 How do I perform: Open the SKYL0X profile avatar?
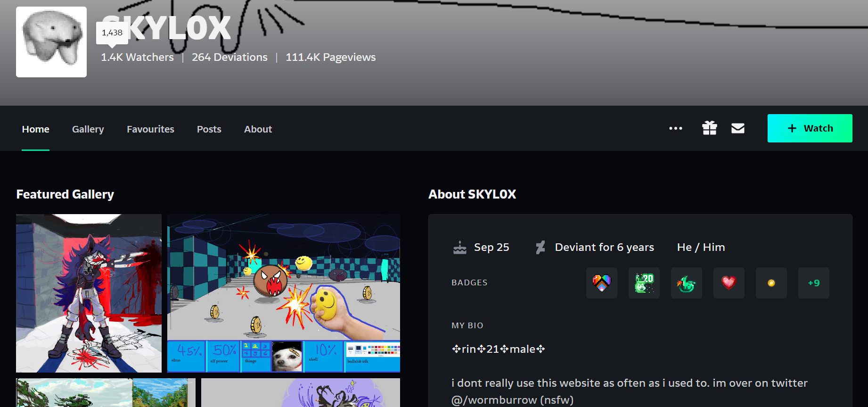[x=51, y=42]
